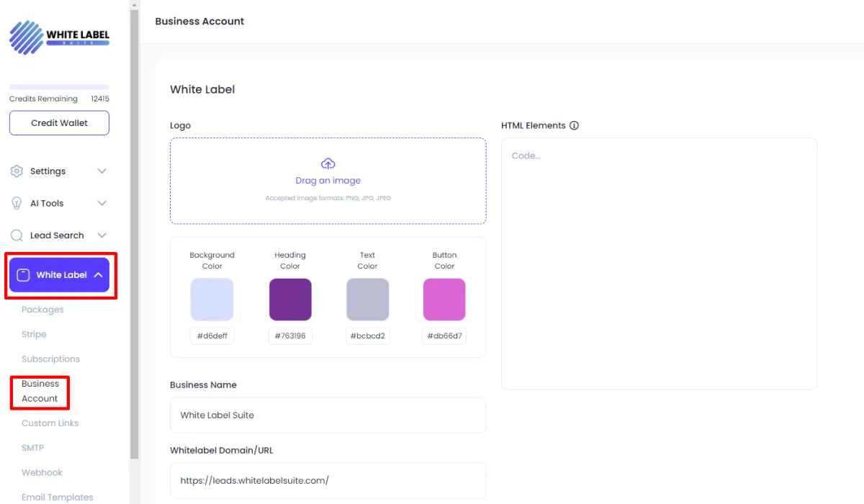This screenshot has width=864, height=504.
Task: Expand the Lead Search chevron
Action: 102,235
